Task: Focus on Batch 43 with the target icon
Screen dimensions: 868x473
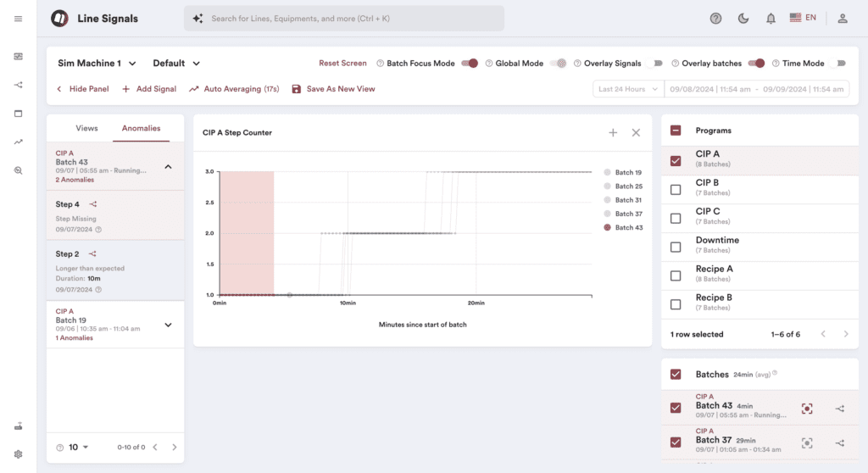Action: tap(807, 409)
